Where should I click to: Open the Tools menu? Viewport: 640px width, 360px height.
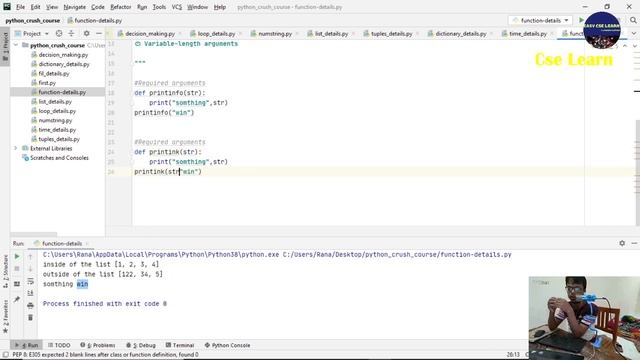point(159,7)
